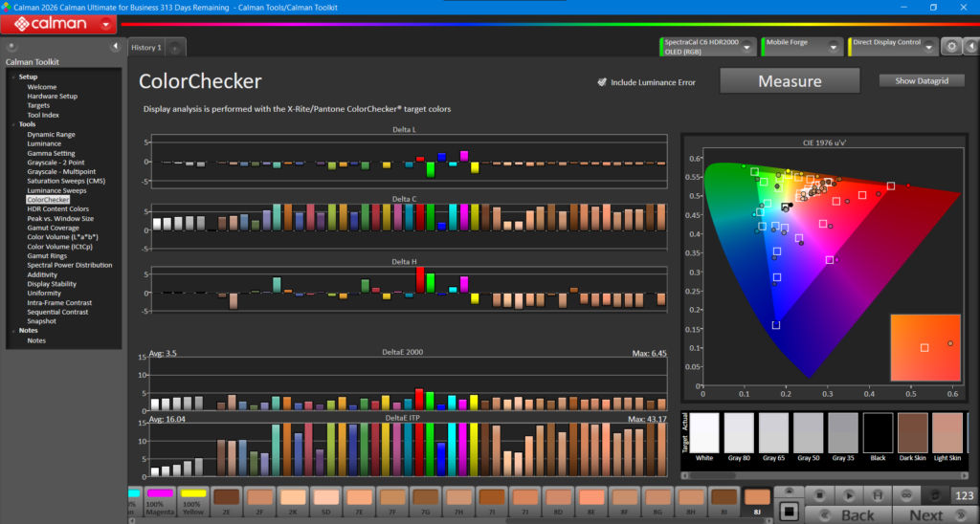Switch to the History 1 tab

tap(146, 48)
